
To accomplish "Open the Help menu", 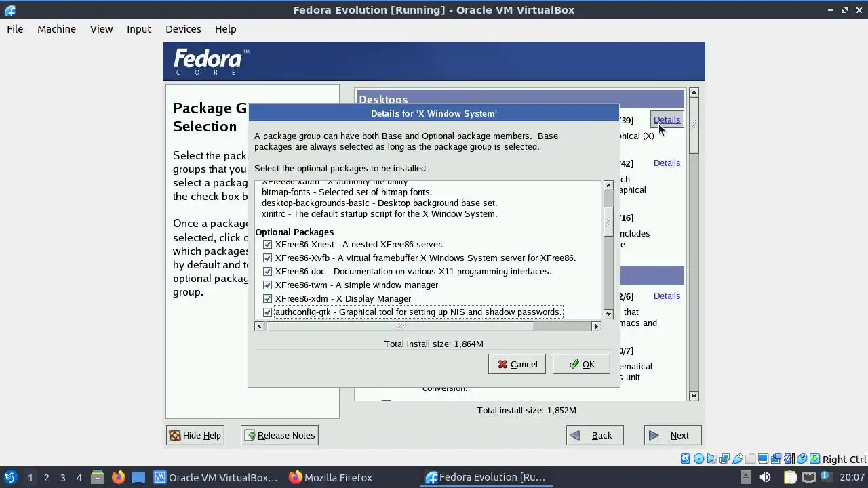I will click(225, 29).
